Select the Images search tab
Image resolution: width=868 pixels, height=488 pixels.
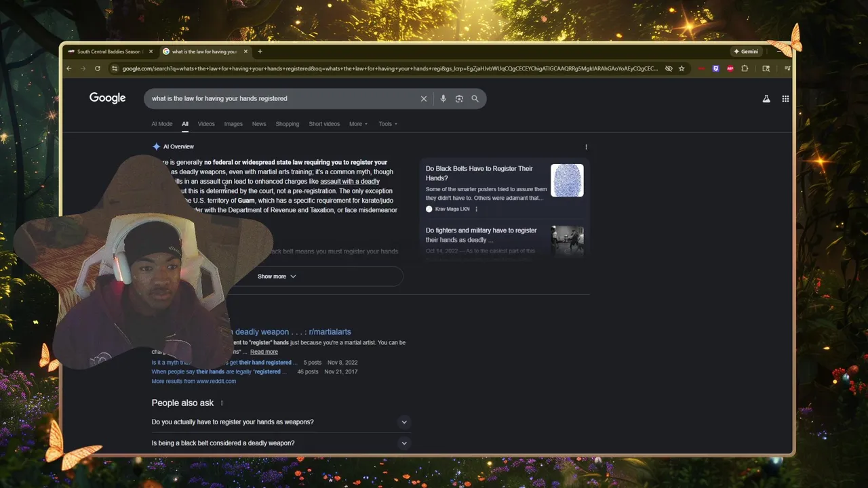coord(233,124)
